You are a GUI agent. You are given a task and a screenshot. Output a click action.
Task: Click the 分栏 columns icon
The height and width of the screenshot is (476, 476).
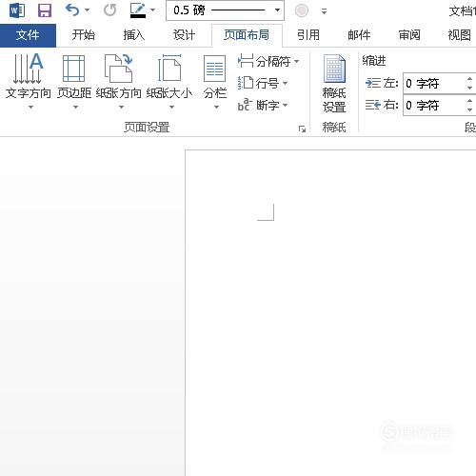click(215, 69)
